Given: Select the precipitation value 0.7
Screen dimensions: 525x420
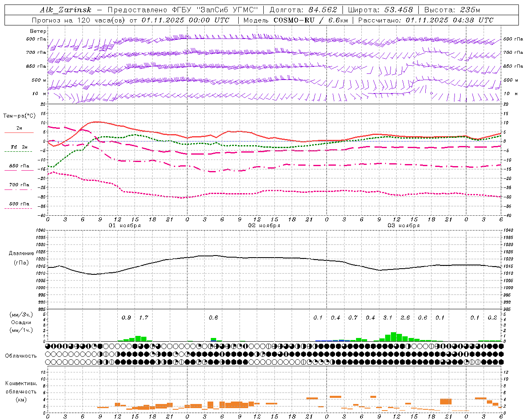Looking at the screenshot, I should (x=353, y=317).
